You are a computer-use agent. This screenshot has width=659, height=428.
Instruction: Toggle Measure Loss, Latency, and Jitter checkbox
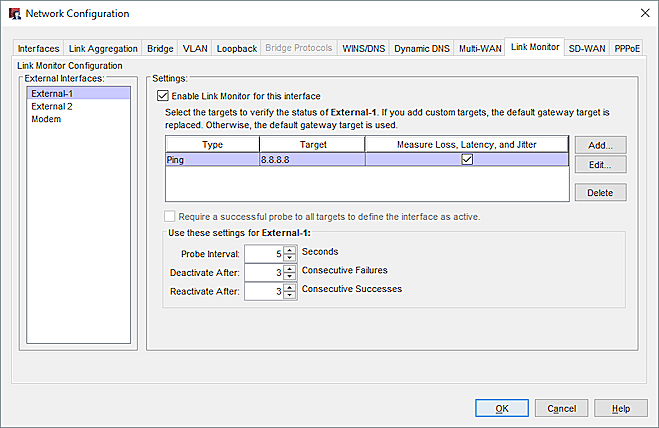click(466, 159)
